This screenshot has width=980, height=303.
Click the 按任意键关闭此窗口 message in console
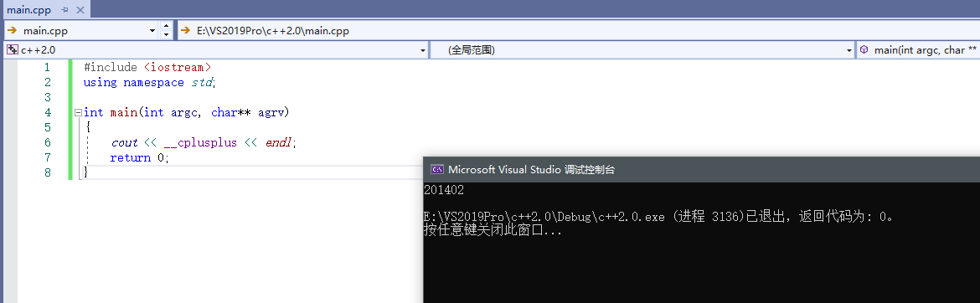coord(493,230)
